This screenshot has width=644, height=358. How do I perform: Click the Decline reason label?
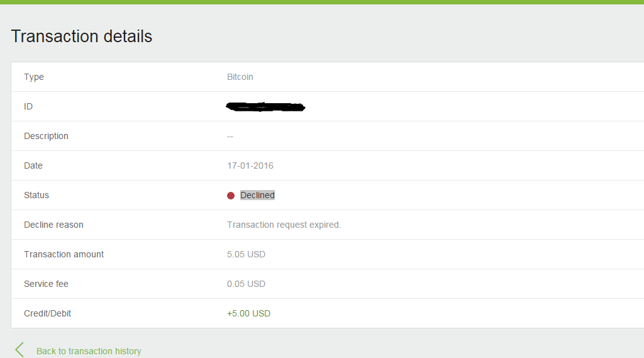53,225
